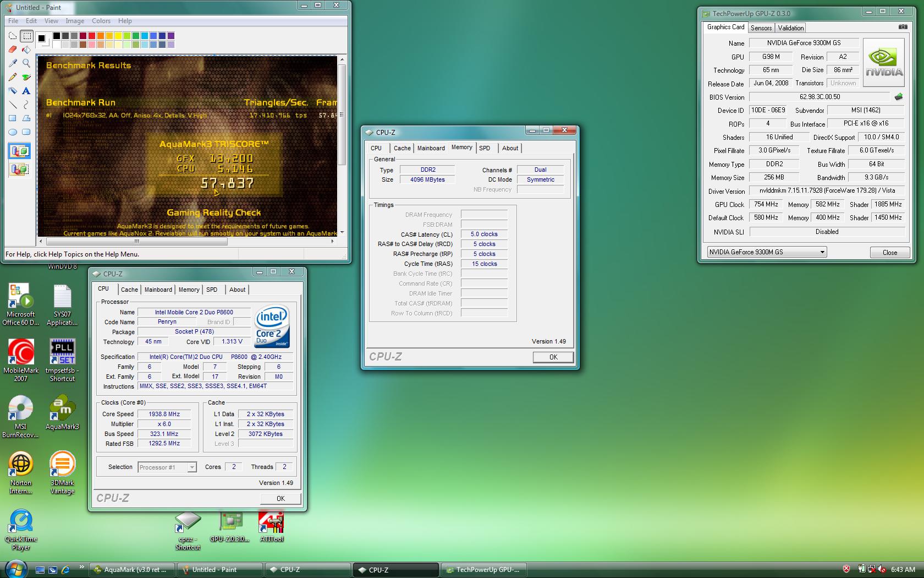Viewport: 924px width, 578px height.
Task: Select opaque selection mode option in Paint
Action: [19, 151]
